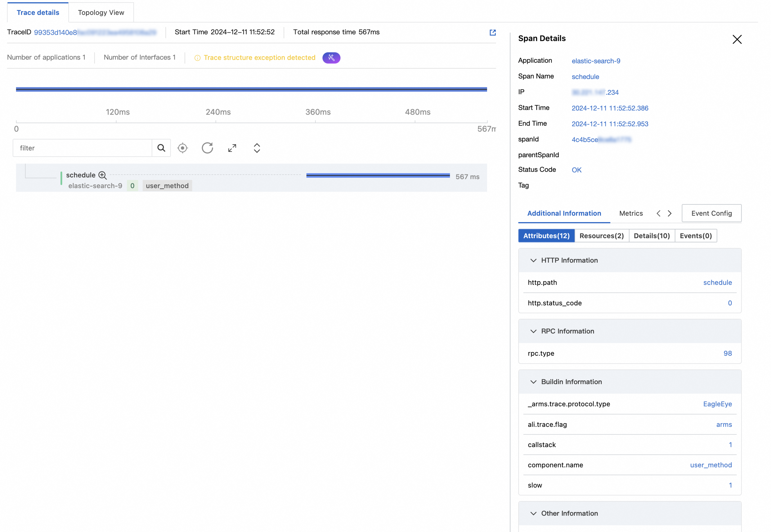Open the Metrics tab
Image resolution: width=771 pixels, height=532 pixels.
pos(631,213)
